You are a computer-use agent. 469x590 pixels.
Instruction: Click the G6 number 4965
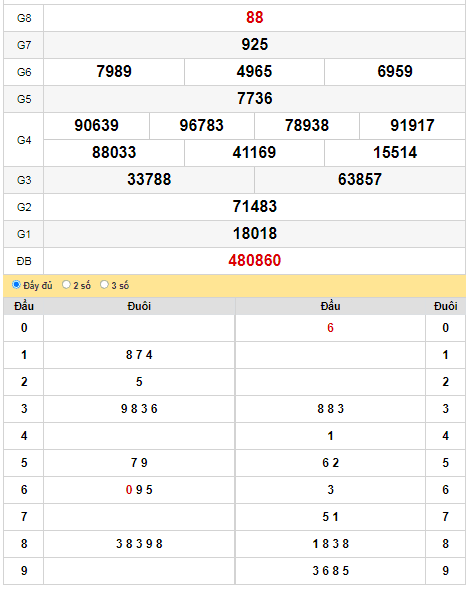[254, 71]
